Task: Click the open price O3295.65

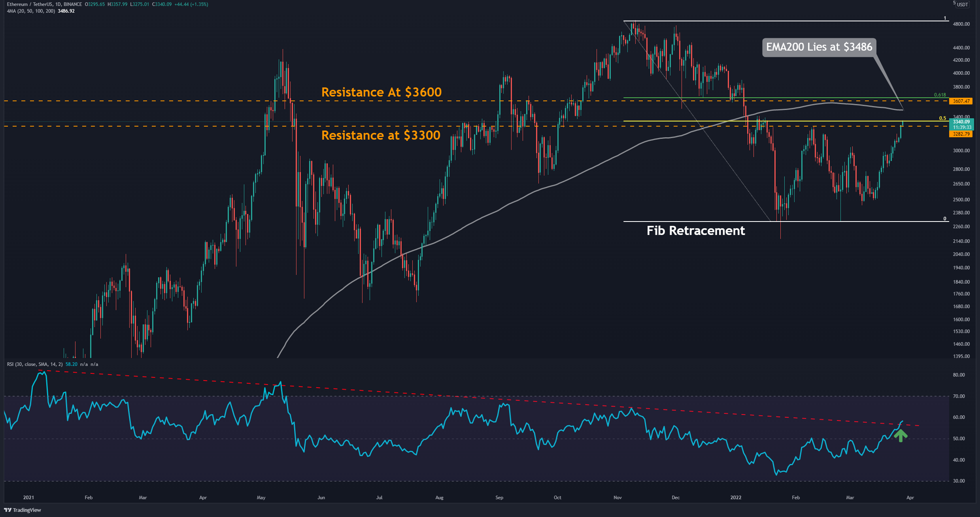Action: (x=95, y=4)
